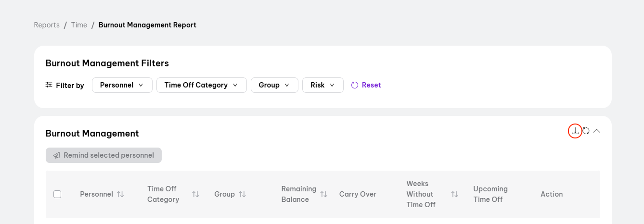
Task: Click the Filter by sliders icon
Action: coord(49,85)
